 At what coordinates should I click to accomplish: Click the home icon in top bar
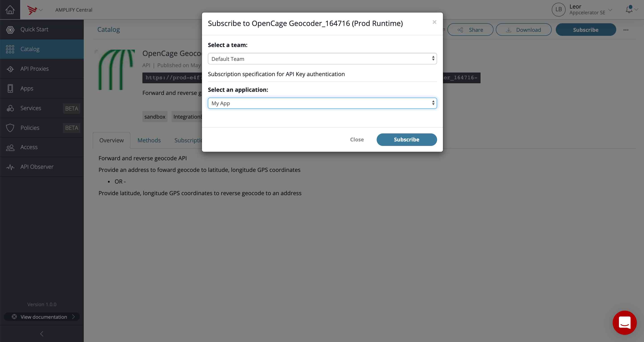click(x=10, y=10)
